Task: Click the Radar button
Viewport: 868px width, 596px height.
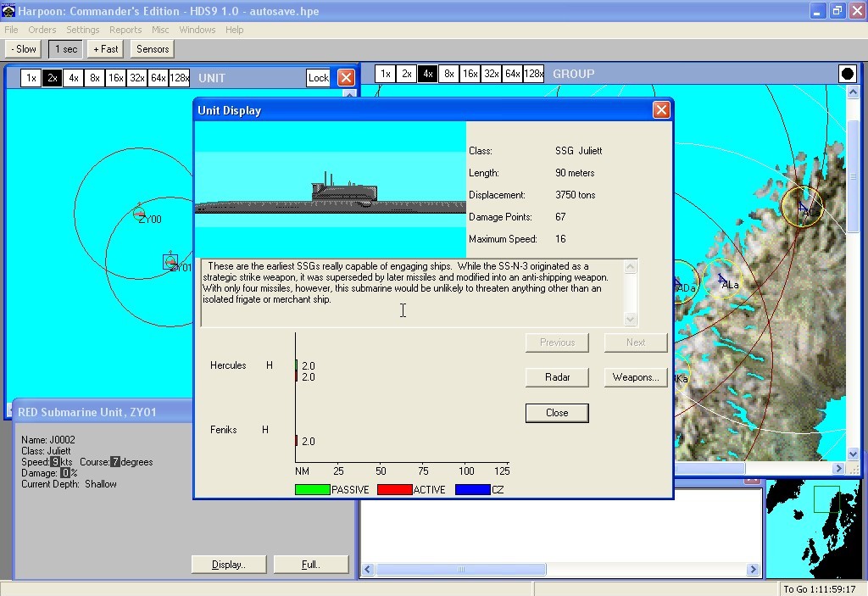Action: tap(557, 377)
